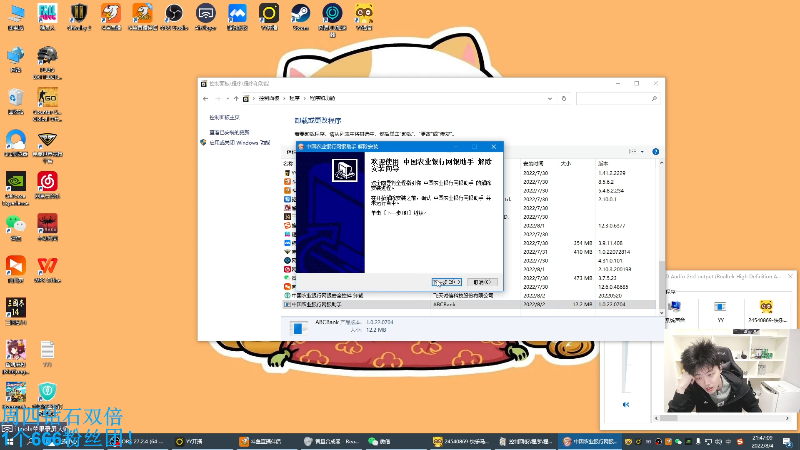This screenshot has height=450, width=800.
Task: Click Next in the ABC uninstall wizard
Action: click(446, 282)
